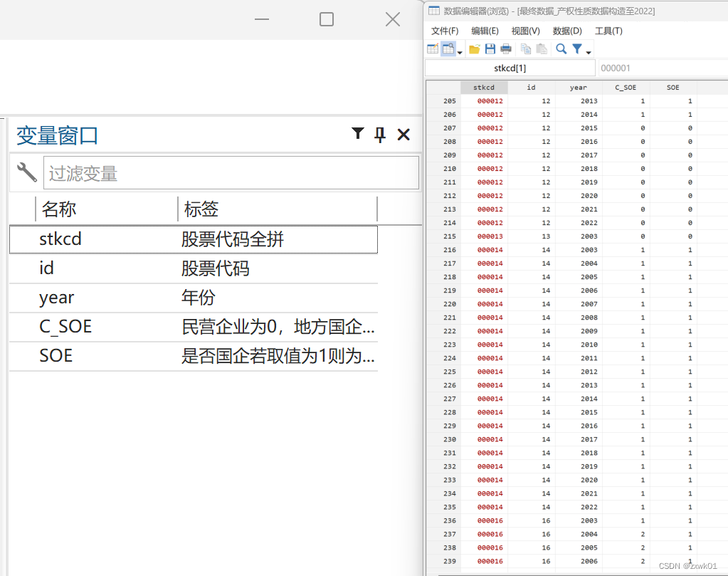Select the year variable row
This screenshot has width=728, height=576.
[x=194, y=298]
